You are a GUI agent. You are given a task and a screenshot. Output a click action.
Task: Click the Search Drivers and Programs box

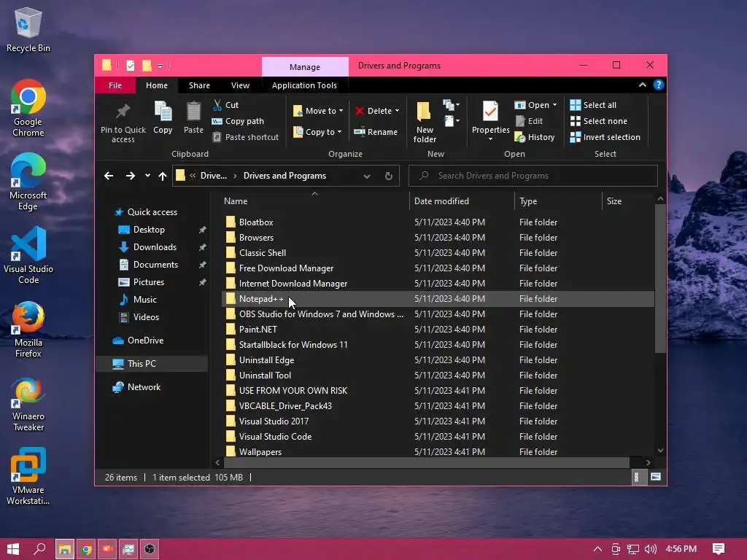click(x=533, y=176)
